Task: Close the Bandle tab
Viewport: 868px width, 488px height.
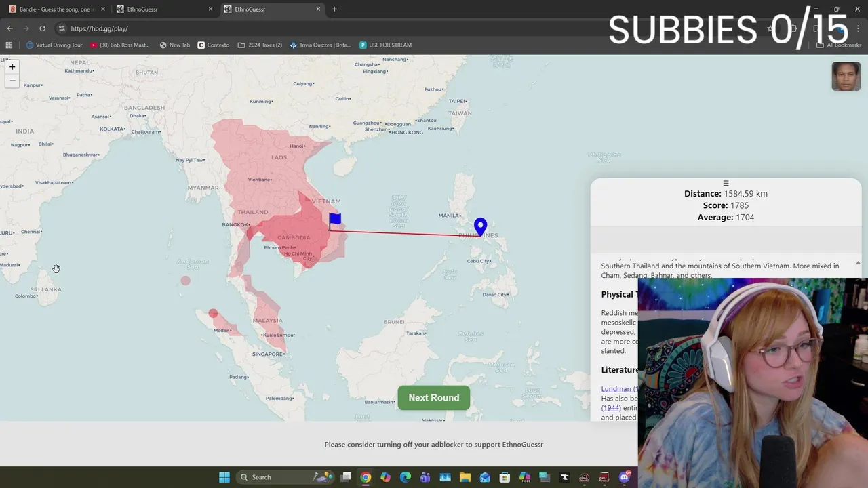Action: (102, 9)
